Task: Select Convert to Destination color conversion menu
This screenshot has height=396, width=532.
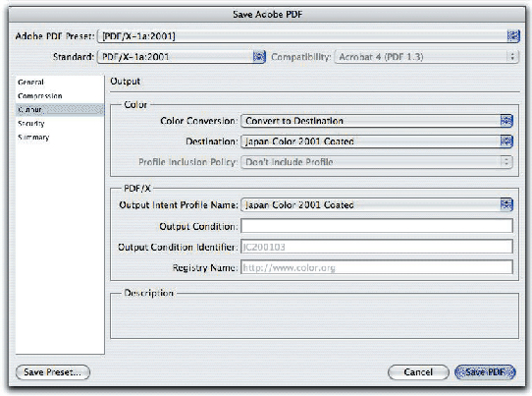Action: pyautogui.click(x=377, y=121)
